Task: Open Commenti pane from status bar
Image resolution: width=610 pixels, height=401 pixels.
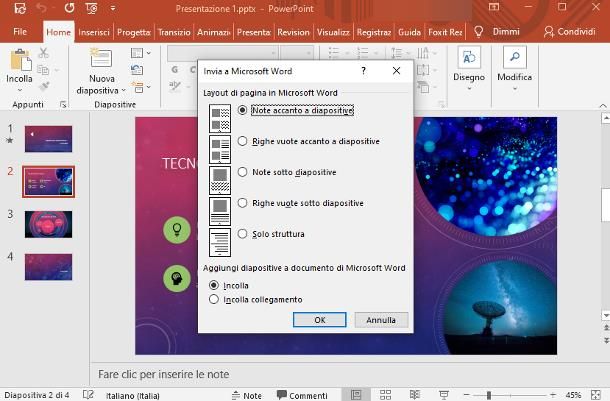Action: coord(302,395)
